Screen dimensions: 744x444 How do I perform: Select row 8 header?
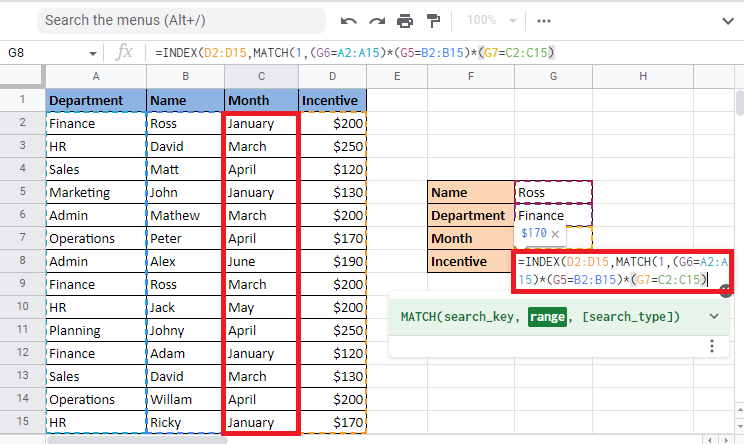tap(21, 262)
